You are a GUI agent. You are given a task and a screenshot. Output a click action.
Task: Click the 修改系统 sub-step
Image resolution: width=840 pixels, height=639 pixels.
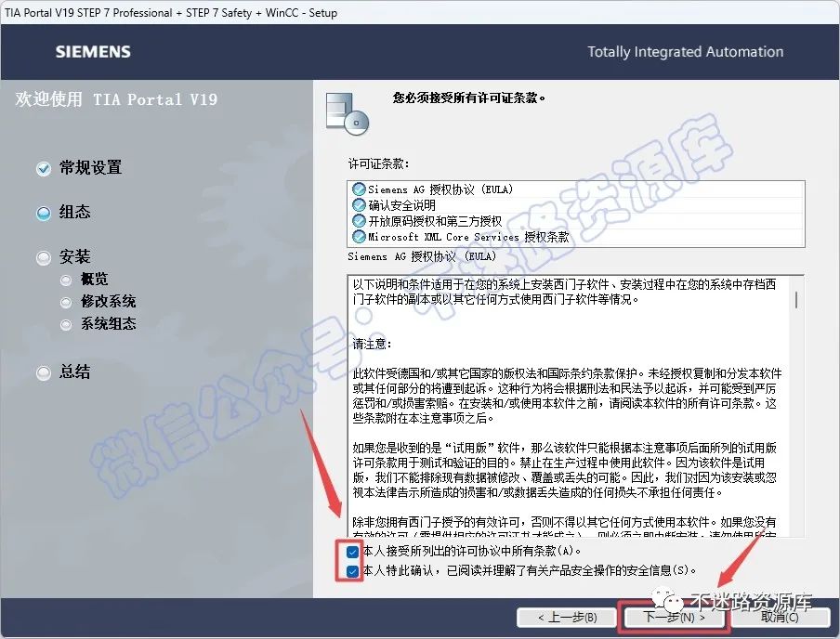tap(108, 302)
